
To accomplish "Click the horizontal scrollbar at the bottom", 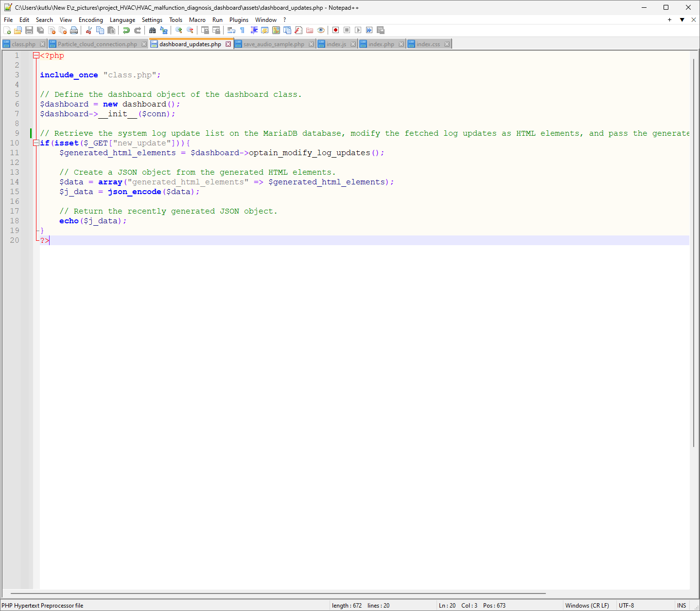I will (277, 593).
